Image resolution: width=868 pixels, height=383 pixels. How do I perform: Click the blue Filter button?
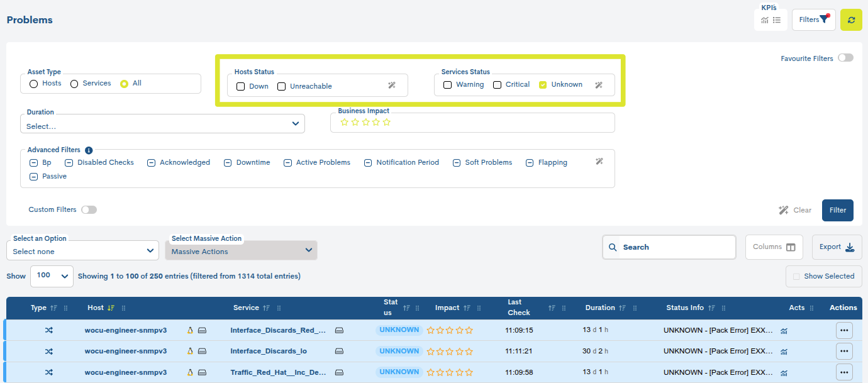tap(837, 210)
